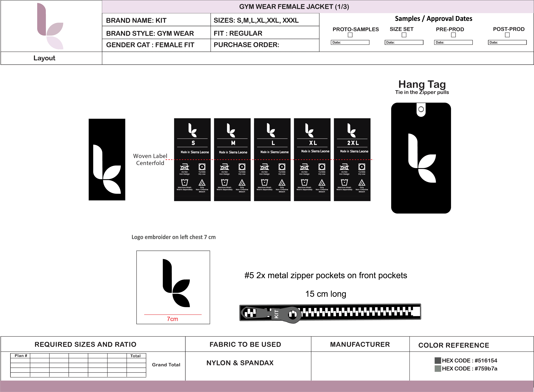Image resolution: width=534 pixels, height=392 pixels.
Task: Click Non-Chlorine Bleach icon on 2XL label
Action: (x=362, y=183)
